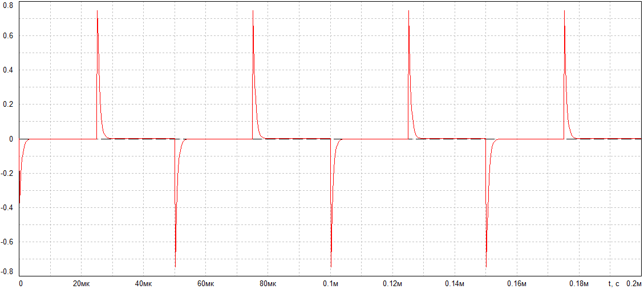Viewport: 644px width, 289px height.
Task: Click the y-axis label 0.2
Action: (x=8, y=105)
